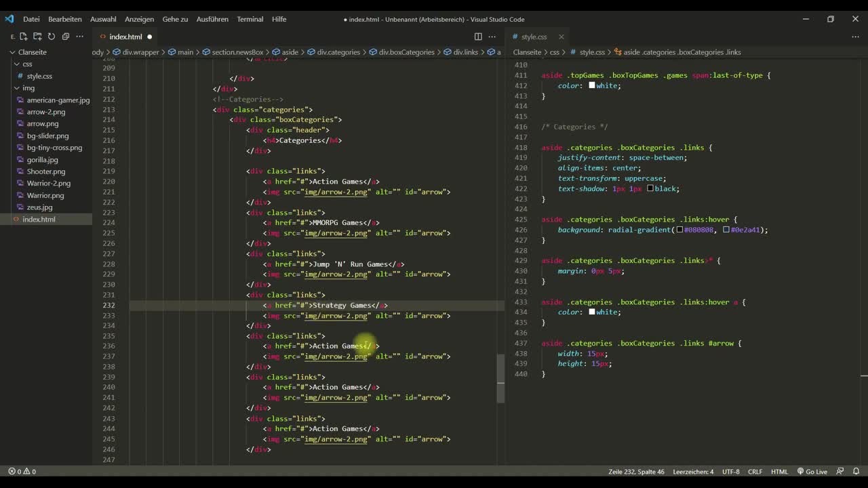Open arrow-2.png in the explorer
Viewport: 868px width, 488px height.
click(x=46, y=112)
